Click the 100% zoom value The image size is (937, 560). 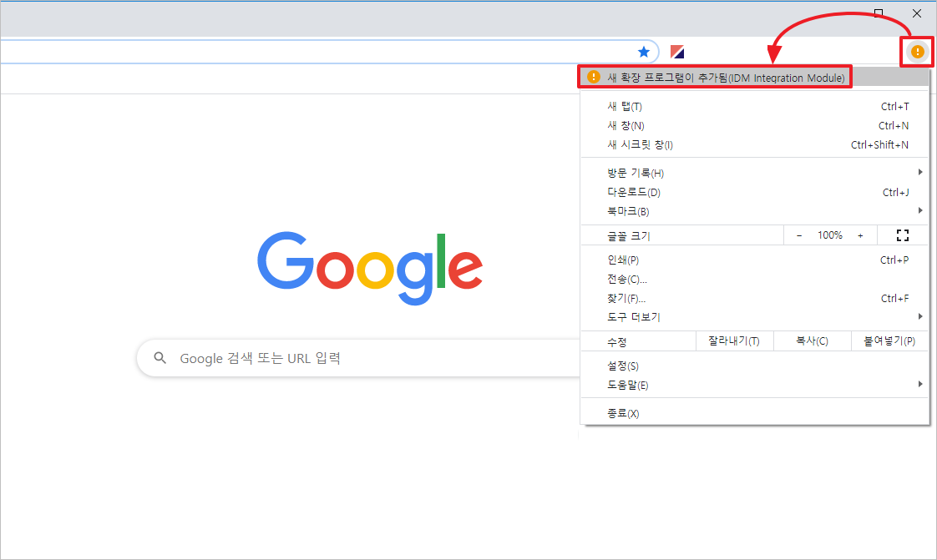pyautogui.click(x=830, y=235)
